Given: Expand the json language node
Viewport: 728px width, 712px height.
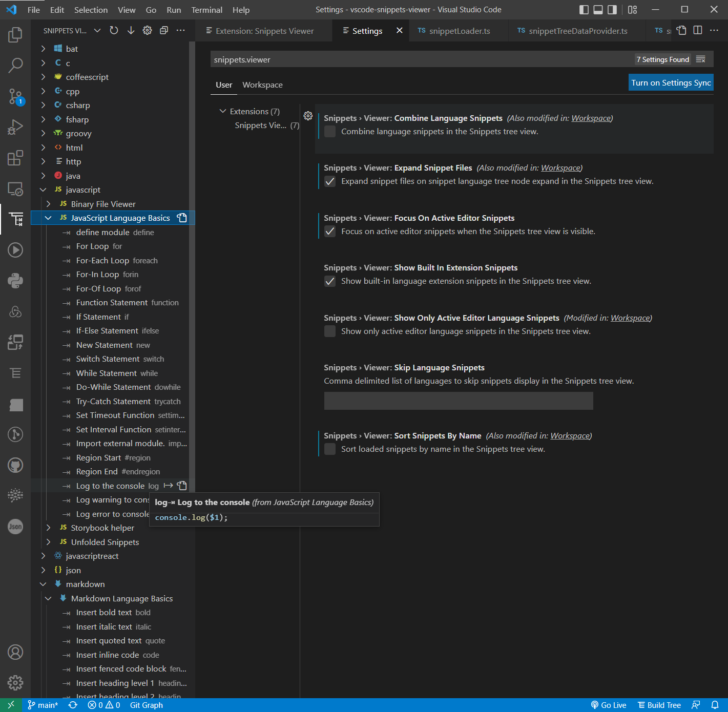Looking at the screenshot, I should click(x=43, y=570).
